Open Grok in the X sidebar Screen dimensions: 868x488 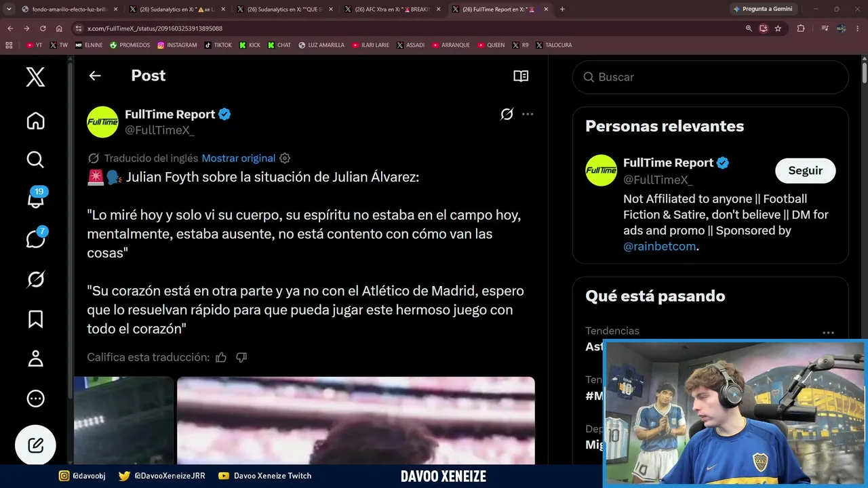coord(35,279)
